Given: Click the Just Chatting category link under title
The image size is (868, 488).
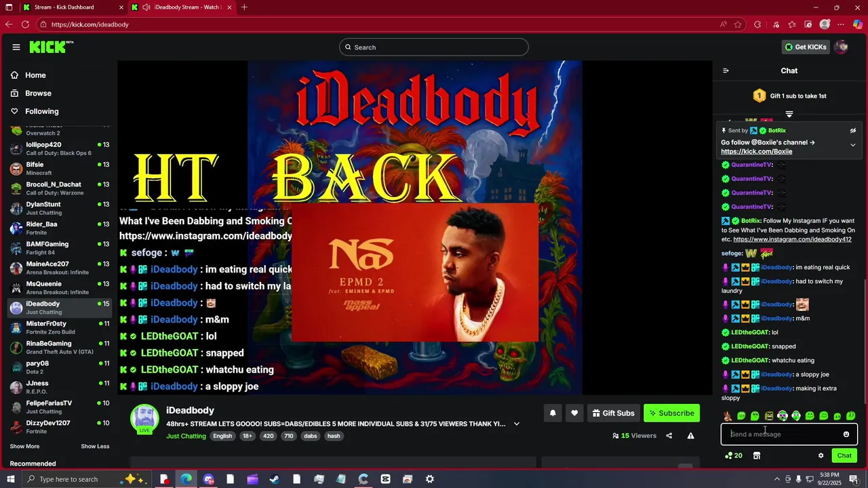Looking at the screenshot, I should [186, 436].
